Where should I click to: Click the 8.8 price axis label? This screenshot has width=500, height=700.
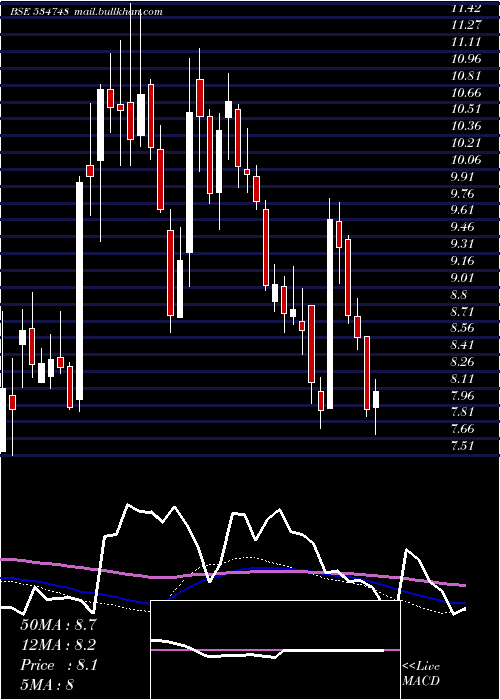coord(459,295)
